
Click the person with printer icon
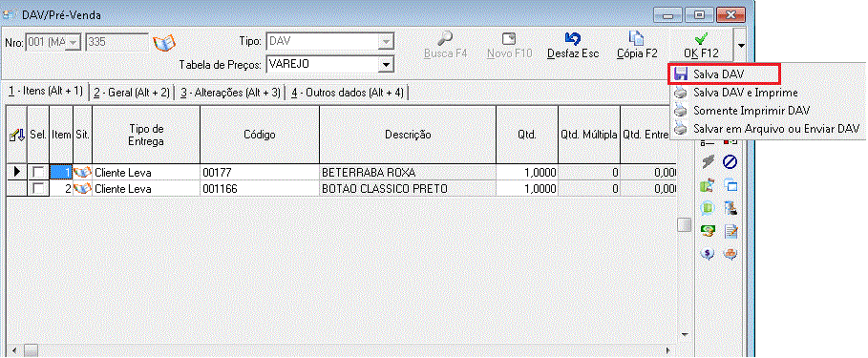730,209
